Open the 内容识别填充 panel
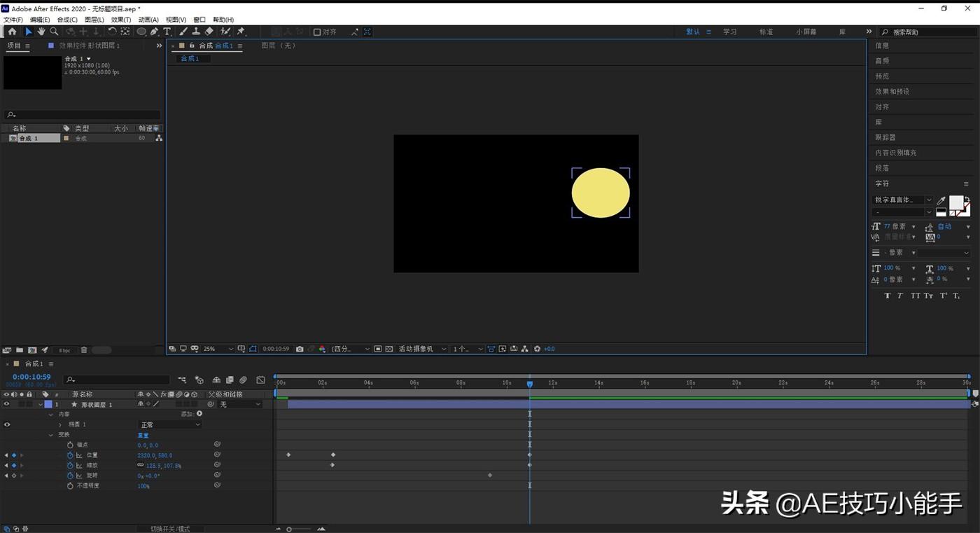Viewport: 980px width, 533px height. pyautogui.click(x=896, y=153)
